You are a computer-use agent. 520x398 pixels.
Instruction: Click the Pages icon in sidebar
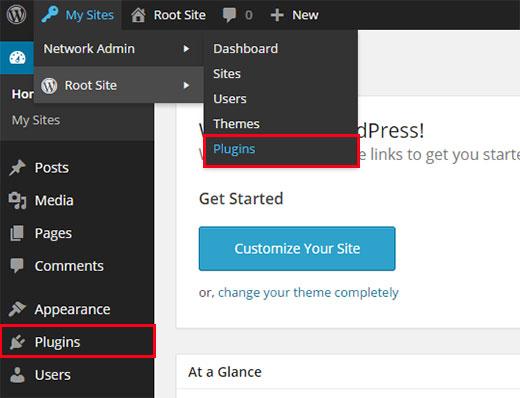click(17, 233)
